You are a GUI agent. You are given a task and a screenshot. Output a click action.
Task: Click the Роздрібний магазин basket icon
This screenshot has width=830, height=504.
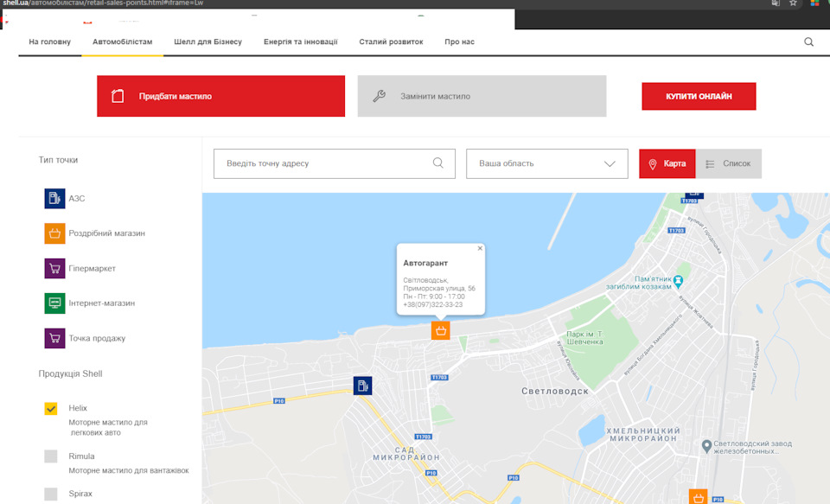(x=54, y=233)
